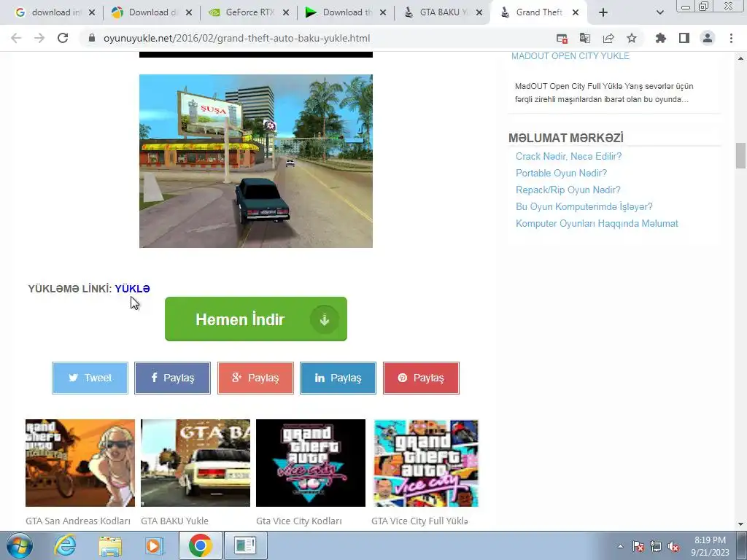This screenshot has width=747, height=560.
Task: Share via the Tweet button
Action: pyautogui.click(x=90, y=378)
